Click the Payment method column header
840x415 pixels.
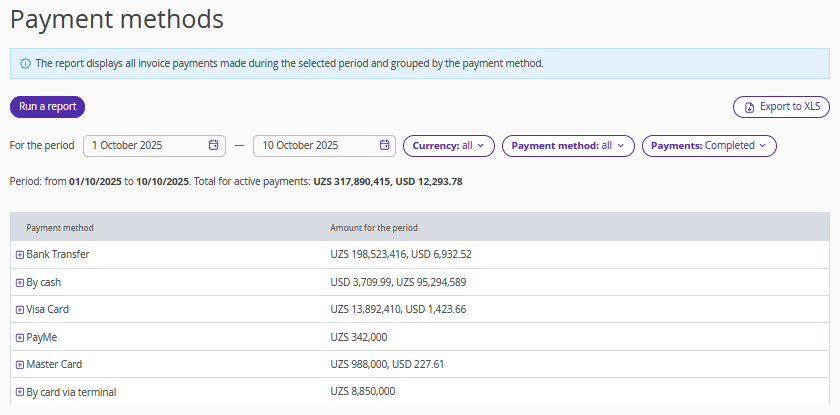click(x=60, y=228)
